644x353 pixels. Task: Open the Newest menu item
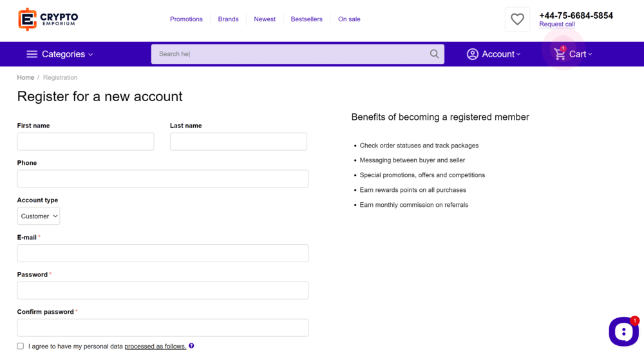(x=265, y=19)
